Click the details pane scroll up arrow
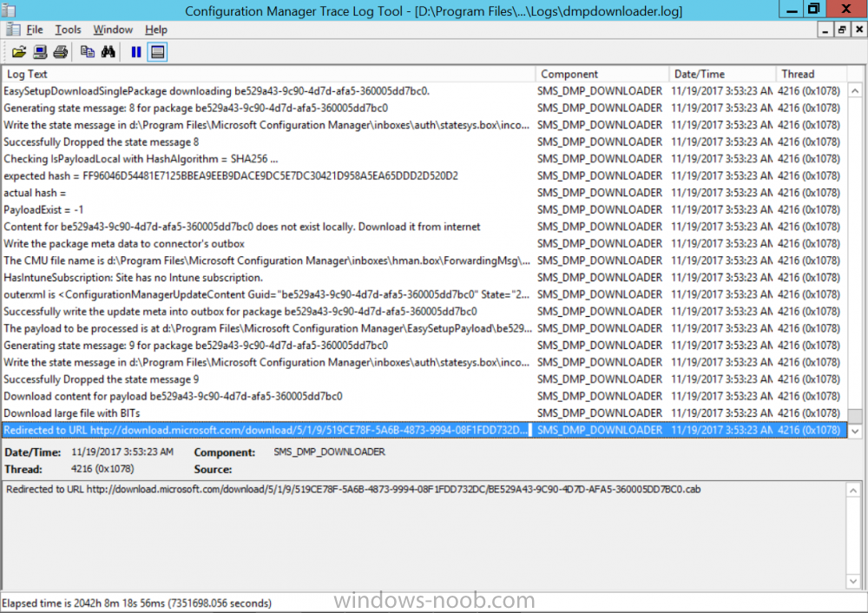868x613 pixels. [x=853, y=491]
